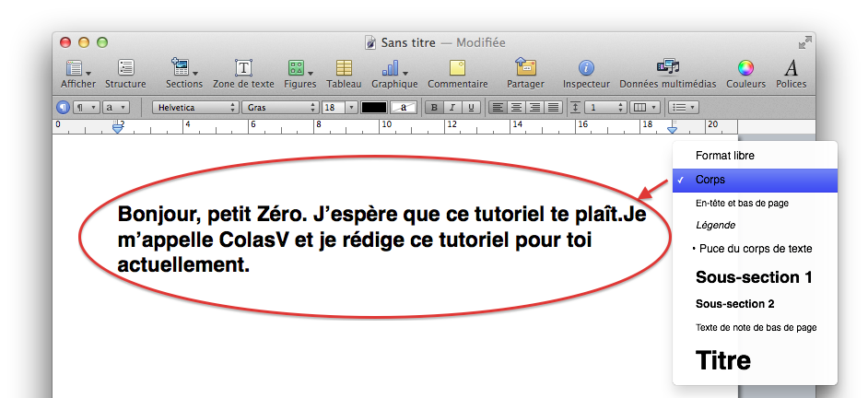The image size is (868, 398).
Task: Open the character style dropdown
Action: point(116,108)
